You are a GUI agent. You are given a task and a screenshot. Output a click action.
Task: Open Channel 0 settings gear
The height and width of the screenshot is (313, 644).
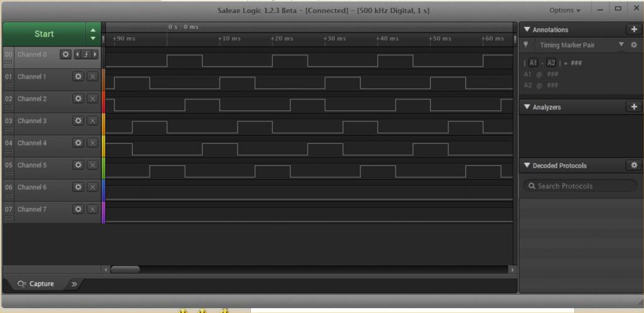click(x=65, y=55)
